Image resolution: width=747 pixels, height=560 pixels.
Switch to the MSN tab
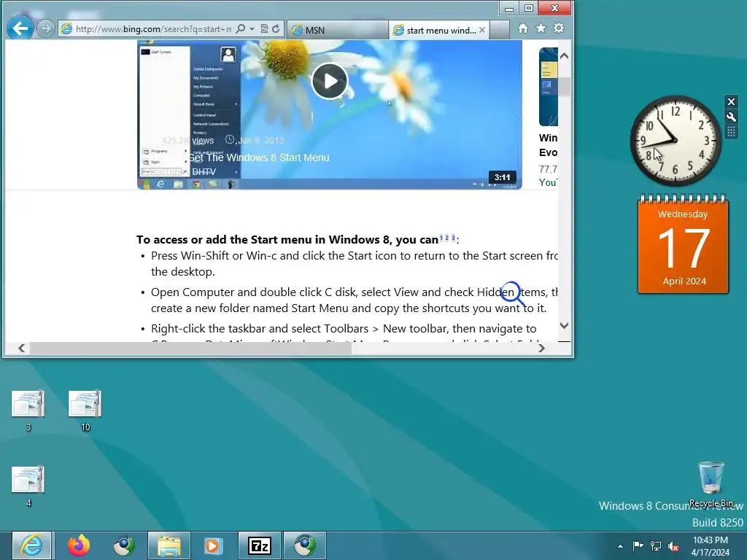point(338,30)
